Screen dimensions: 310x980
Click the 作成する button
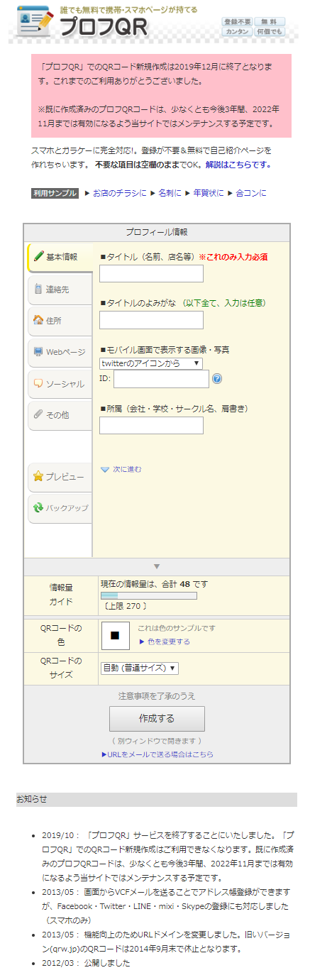(157, 718)
